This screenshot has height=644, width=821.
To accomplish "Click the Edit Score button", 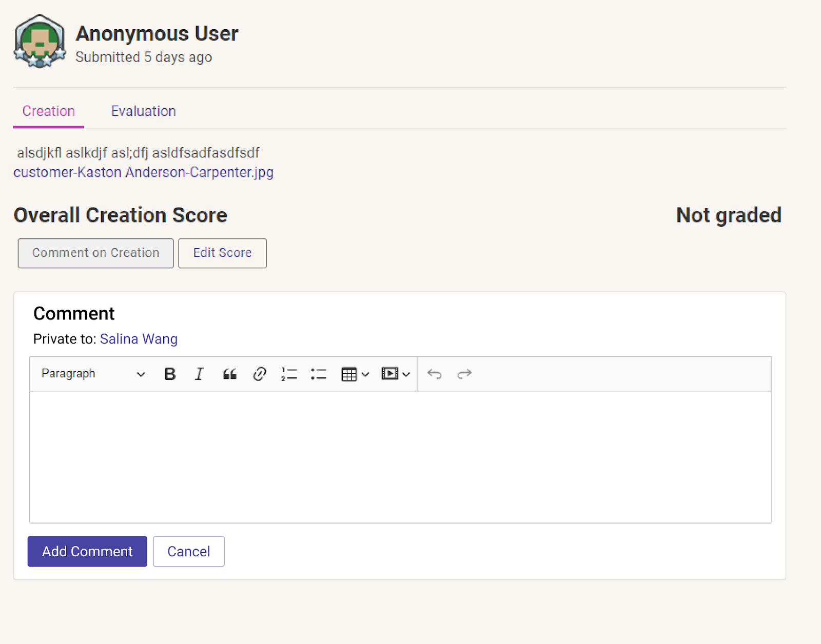I will 222,253.
